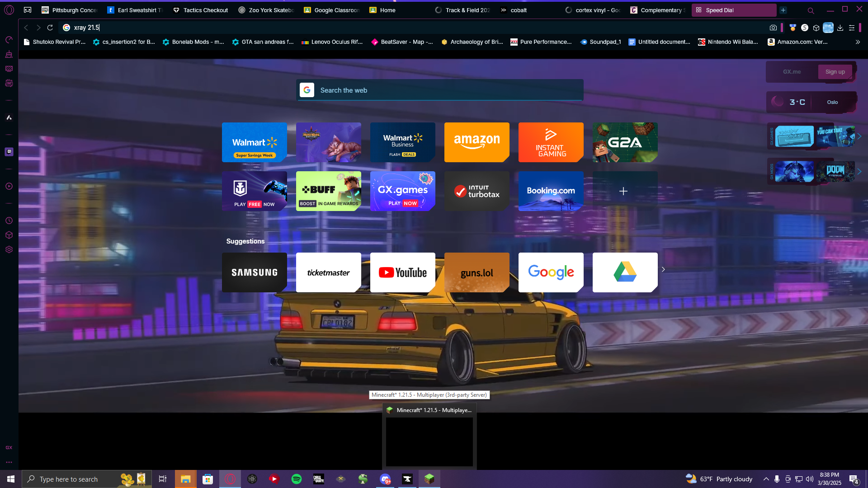The width and height of the screenshot is (868, 488).
Task: Open the Twitch sidebar panel
Action: [9, 152]
